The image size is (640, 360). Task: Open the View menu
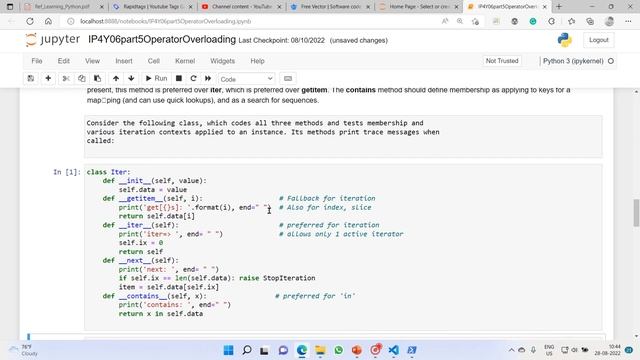[x=92, y=61]
